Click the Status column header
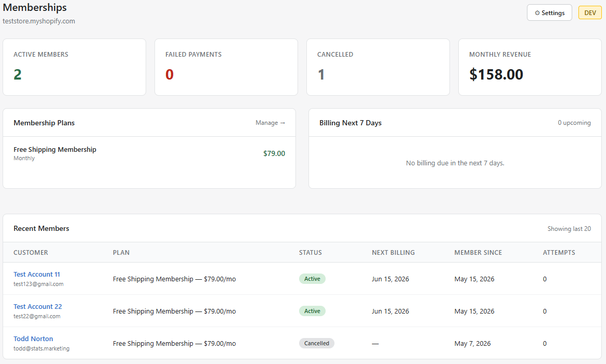The image size is (606, 364). (x=311, y=252)
